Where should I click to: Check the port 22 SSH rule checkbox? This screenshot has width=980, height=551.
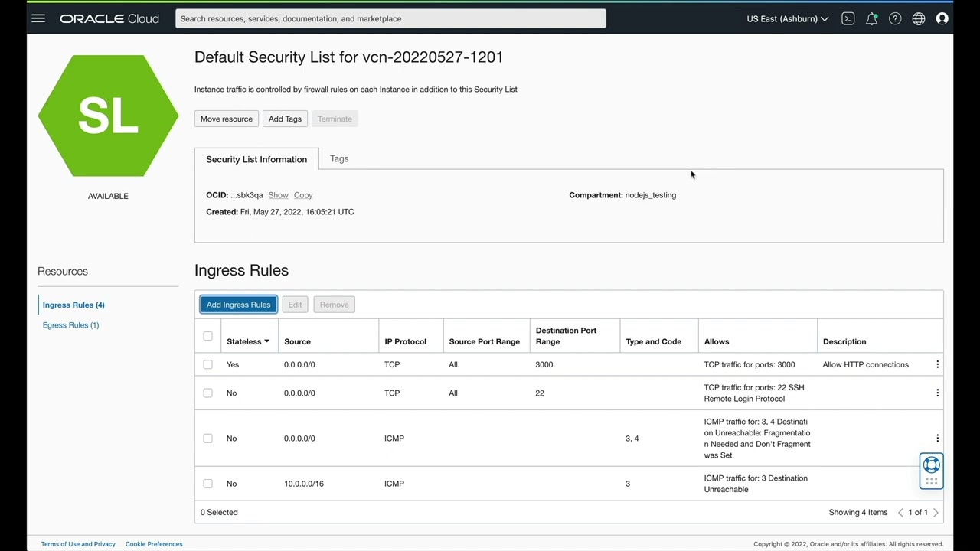pos(207,393)
